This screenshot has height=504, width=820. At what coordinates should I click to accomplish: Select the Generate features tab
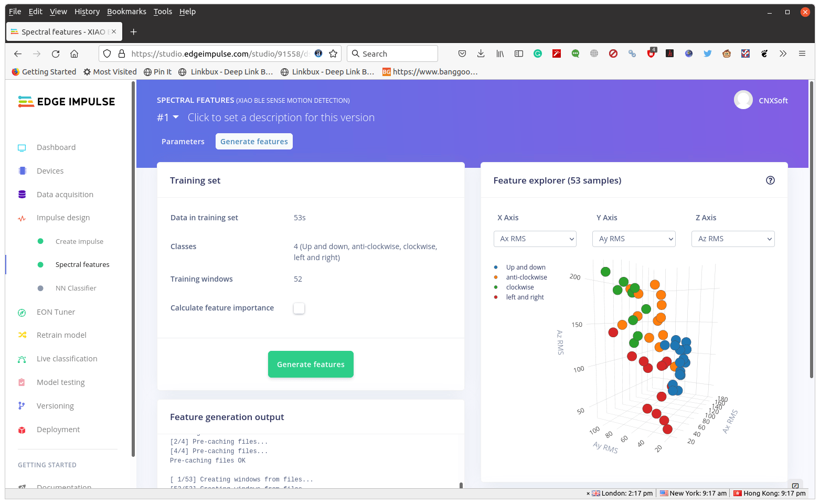(254, 142)
